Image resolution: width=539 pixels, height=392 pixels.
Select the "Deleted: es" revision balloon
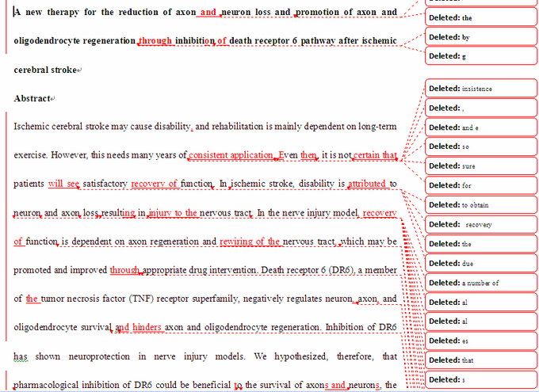pos(479,341)
